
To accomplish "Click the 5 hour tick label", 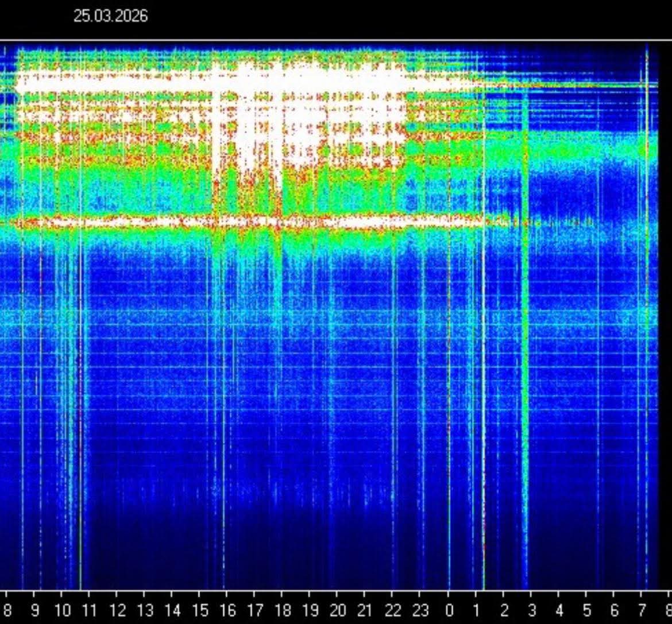I will 587,610.
